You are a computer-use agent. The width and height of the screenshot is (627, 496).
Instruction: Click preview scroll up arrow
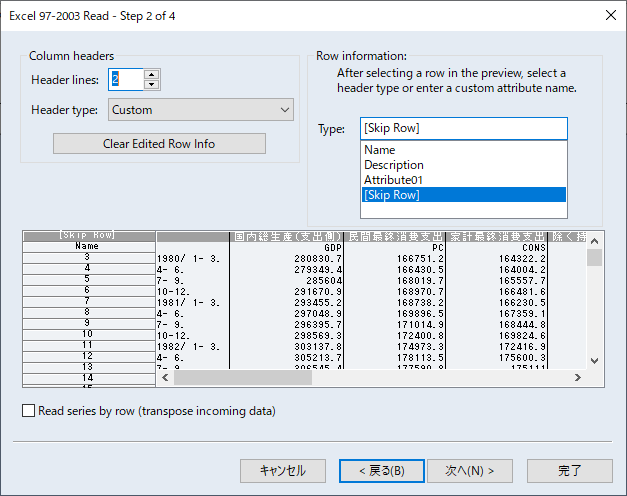pyautogui.click(x=595, y=241)
